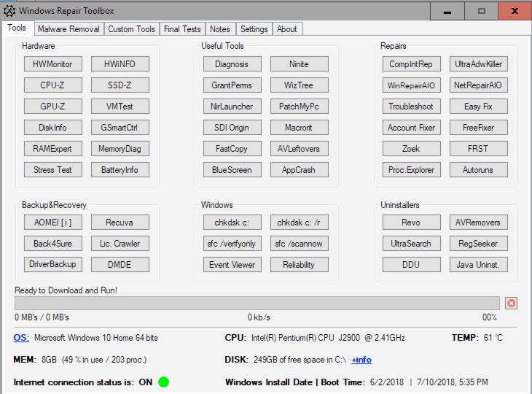Click the Windows Repair Toolbox gear icon

9,11
